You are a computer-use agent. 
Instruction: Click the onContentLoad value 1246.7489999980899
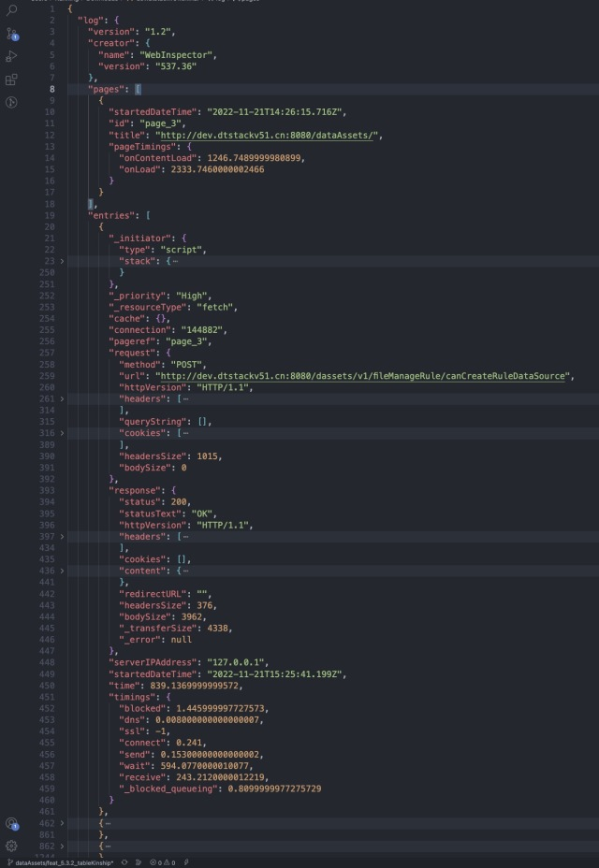coord(254,158)
